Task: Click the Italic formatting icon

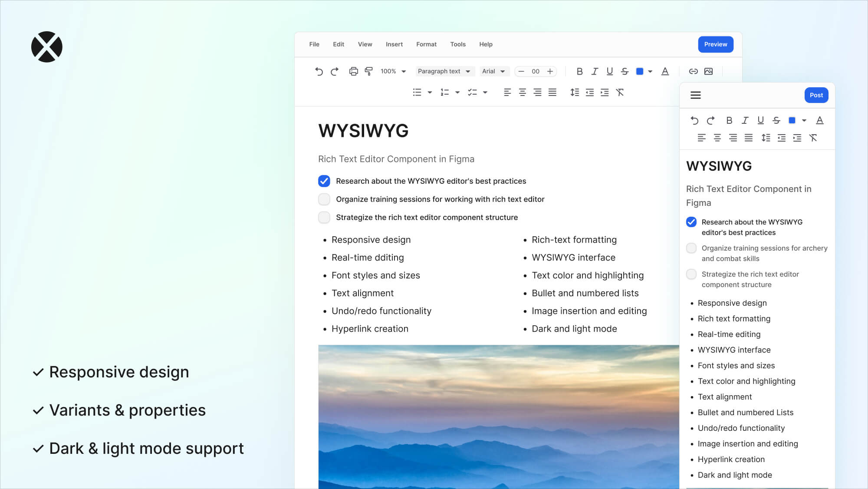Action: 594,71
